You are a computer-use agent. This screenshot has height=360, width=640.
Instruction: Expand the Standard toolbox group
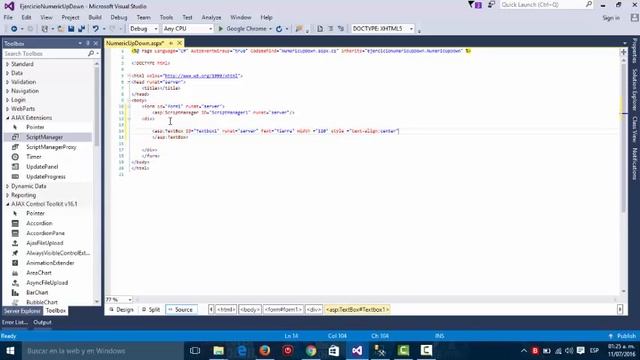click(x=7, y=64)
